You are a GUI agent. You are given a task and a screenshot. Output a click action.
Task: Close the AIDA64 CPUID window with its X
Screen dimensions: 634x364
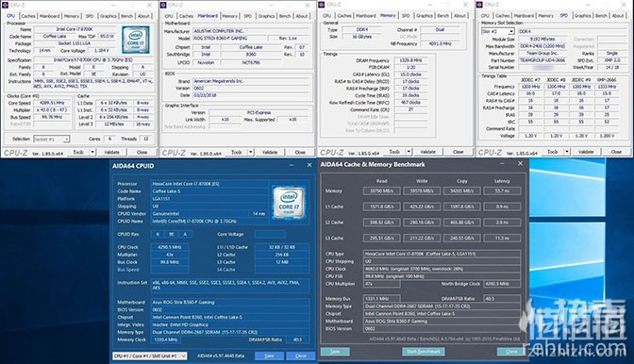(309, 165)
